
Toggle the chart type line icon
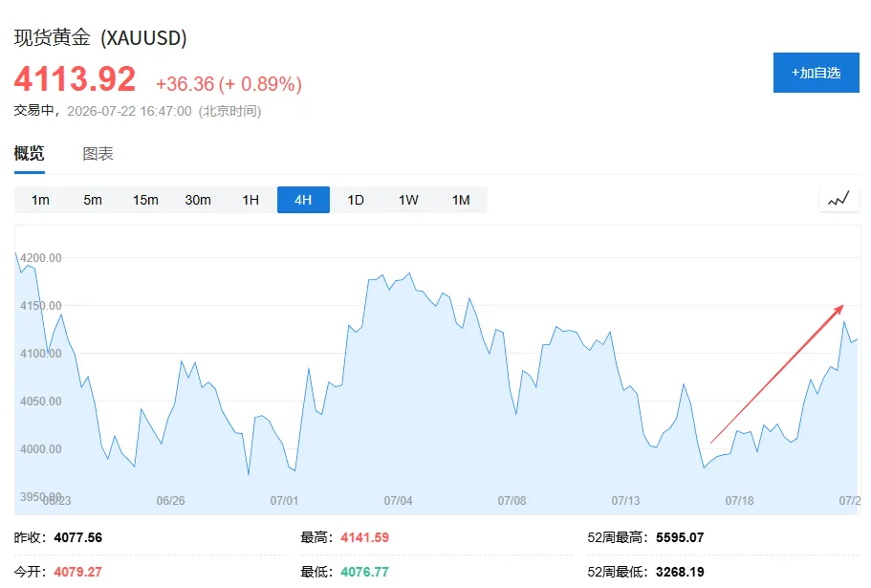(838, 199)
